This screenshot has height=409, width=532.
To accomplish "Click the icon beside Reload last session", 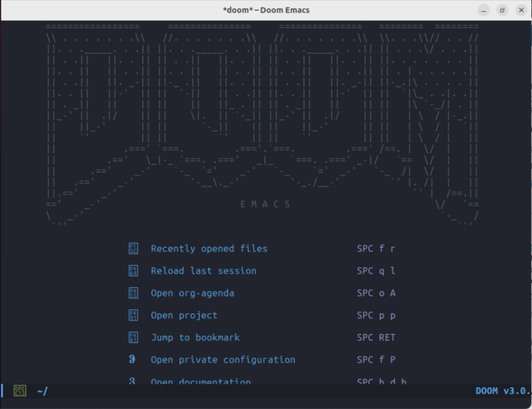I will tap(132, 271).
